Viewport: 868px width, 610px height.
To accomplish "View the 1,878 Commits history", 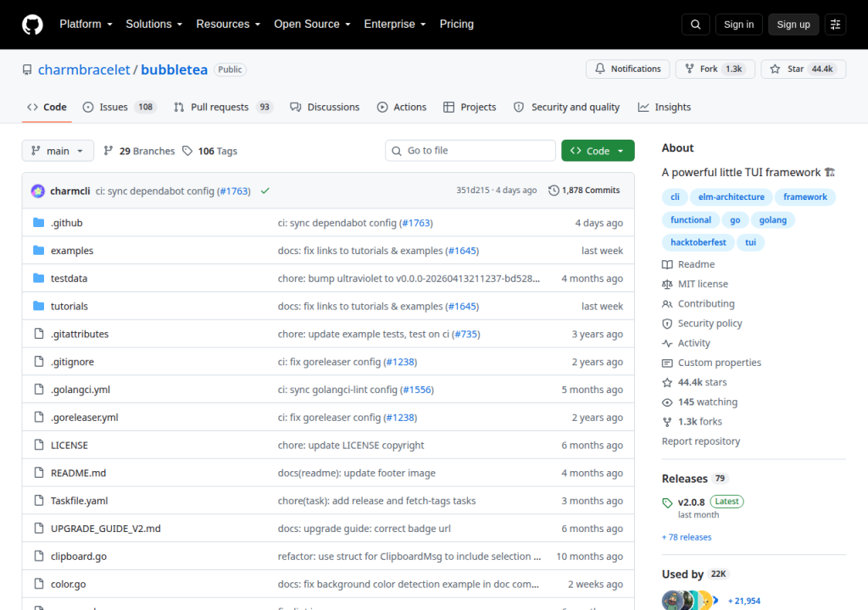I will pyautogui.click(x=584, y=191).
